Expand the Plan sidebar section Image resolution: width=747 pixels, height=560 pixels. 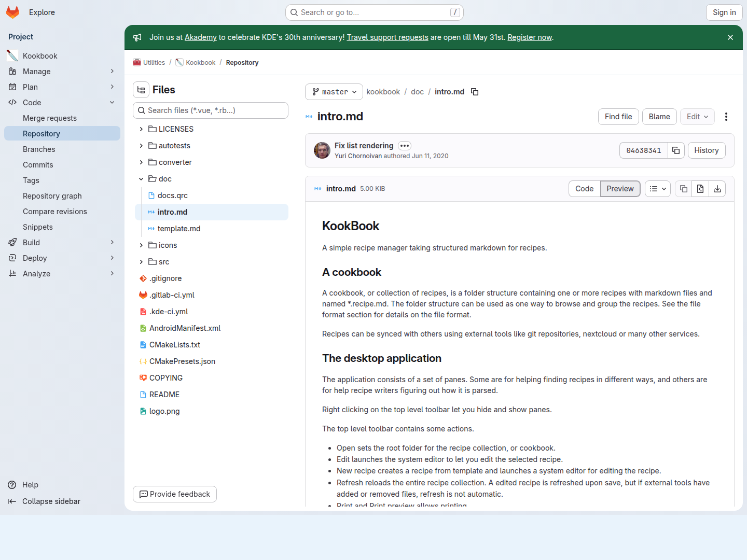[62, 87]
